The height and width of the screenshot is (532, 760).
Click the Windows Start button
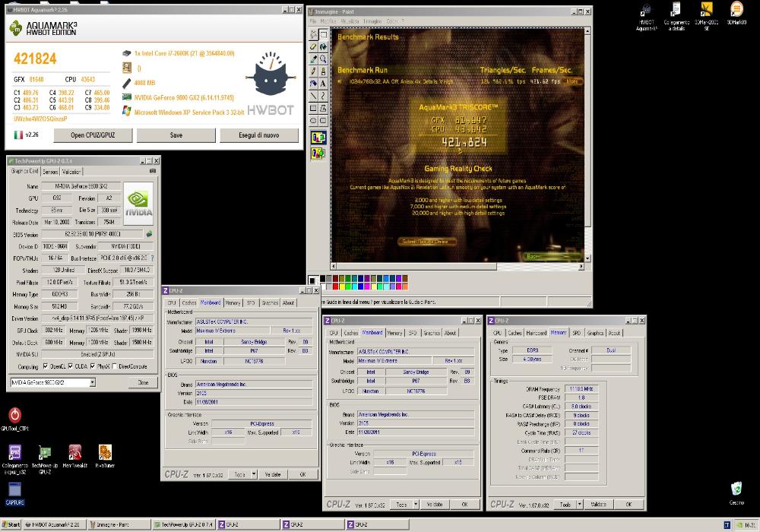(11, 524)
